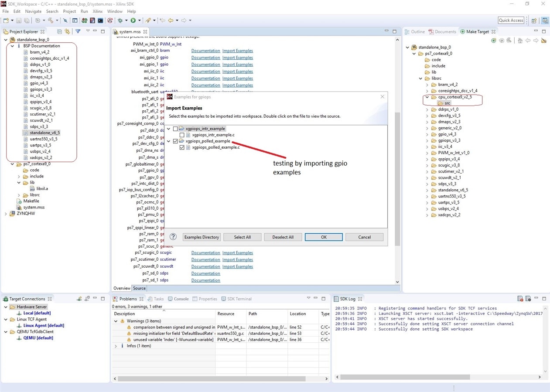Select the C/C++ perspective icon
Screen dimensions: 550x392
(545, 20)
